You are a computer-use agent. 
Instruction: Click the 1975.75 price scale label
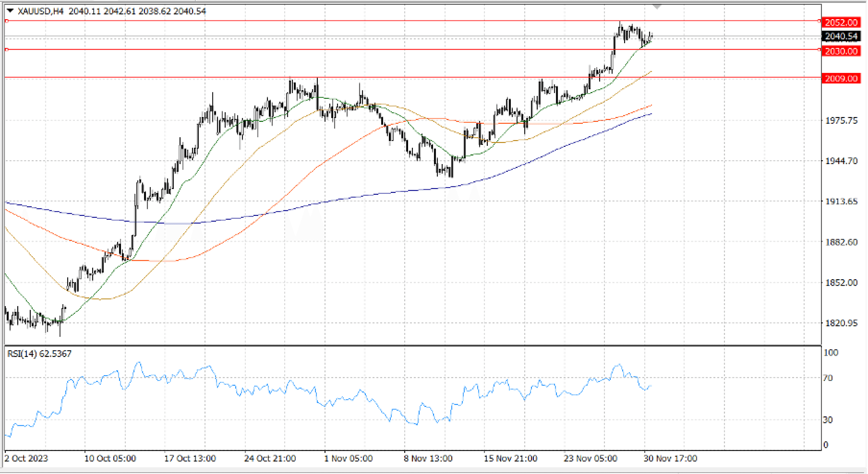(x=841, y=120)
